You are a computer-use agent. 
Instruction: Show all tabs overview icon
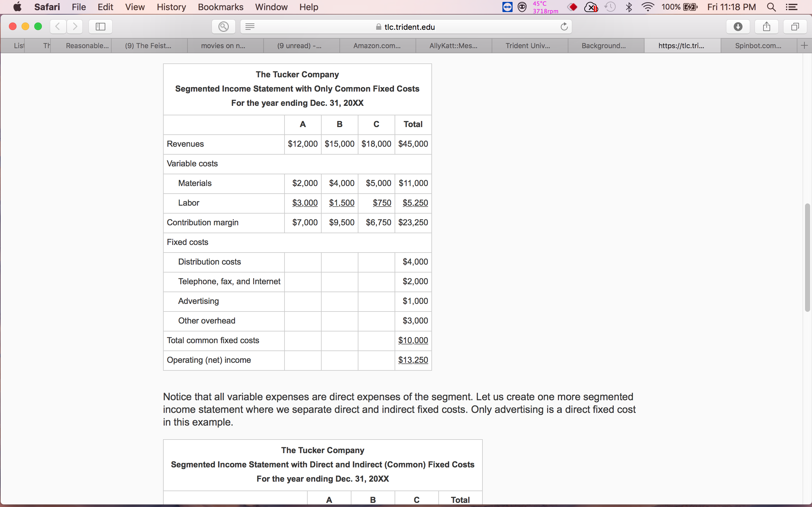795,27
